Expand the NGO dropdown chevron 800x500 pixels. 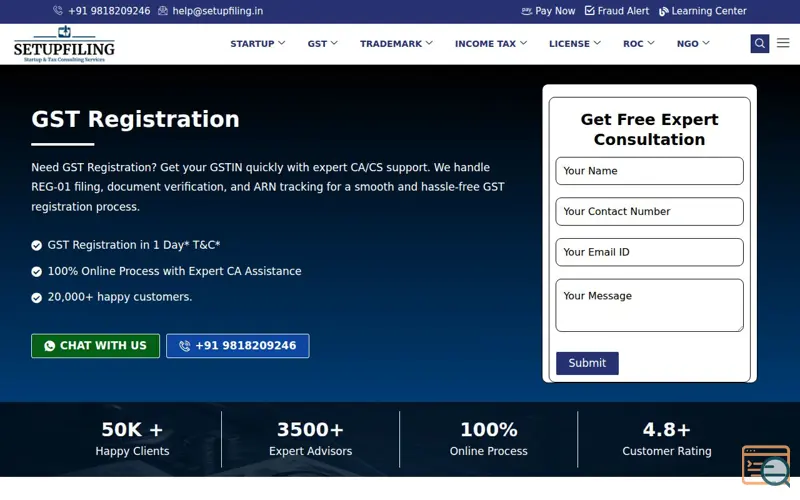click(x=706, y=43)
